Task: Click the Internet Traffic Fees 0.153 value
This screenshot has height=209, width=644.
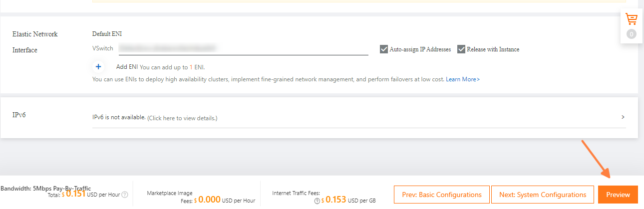Action: (x=336, y=200)
